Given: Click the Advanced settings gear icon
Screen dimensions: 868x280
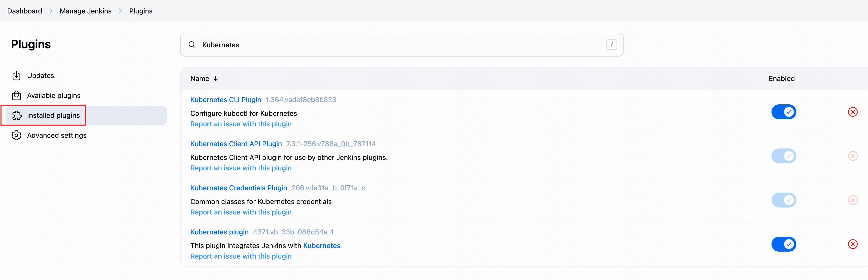Looking at the screenshot, I should pyautogui.click(x=16, y=135).
